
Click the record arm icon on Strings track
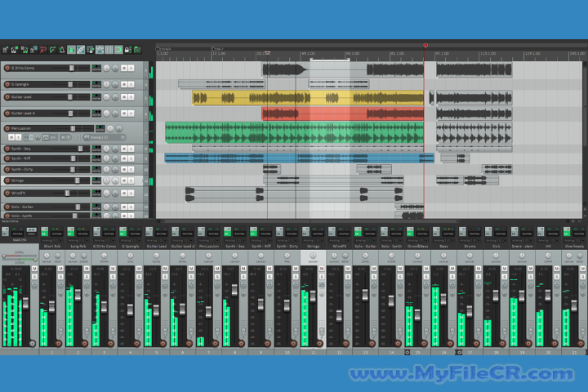(x=7, y=180)
